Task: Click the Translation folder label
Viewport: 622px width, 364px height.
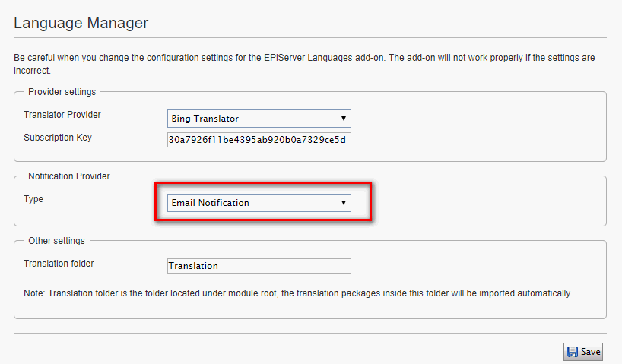Action: point(59,264)
